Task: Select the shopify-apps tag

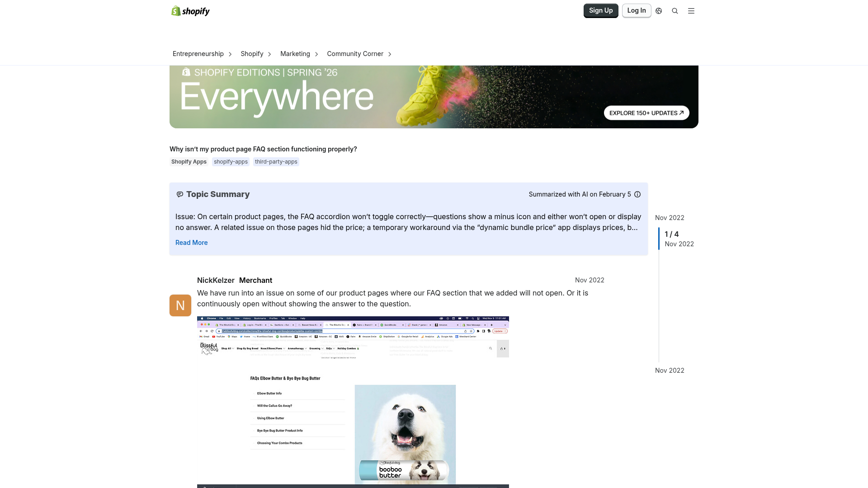Action: [231, 162]
